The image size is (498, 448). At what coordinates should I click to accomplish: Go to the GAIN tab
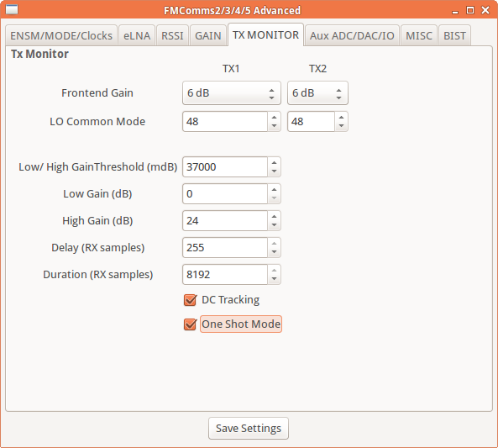coord(208,35)
